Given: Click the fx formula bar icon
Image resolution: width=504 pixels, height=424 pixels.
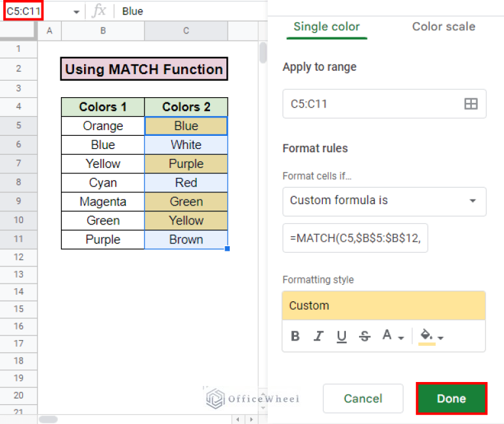Looking at the screenshot, I should point(99,11).
